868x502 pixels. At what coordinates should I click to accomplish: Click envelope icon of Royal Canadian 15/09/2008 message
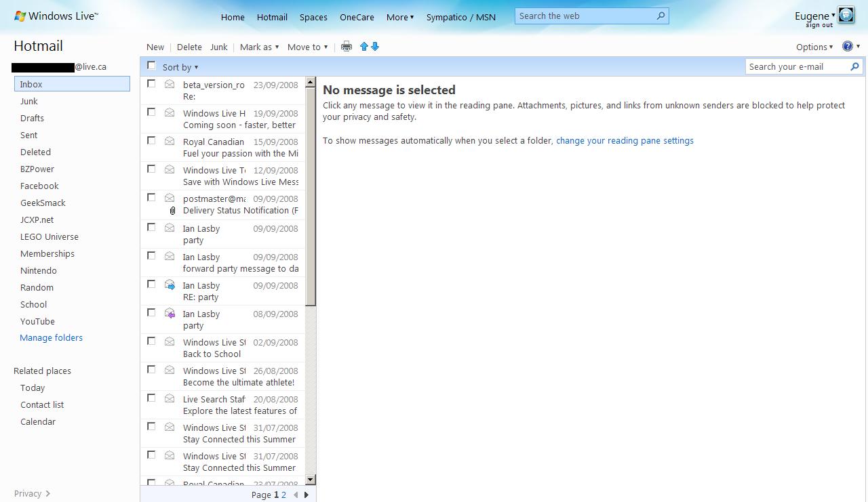[x=170, y=141]
